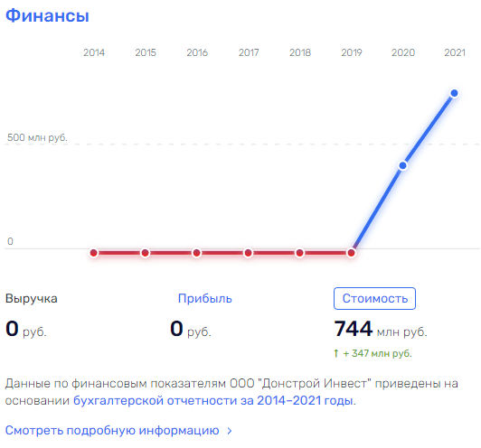Image resolution: width=481 pixels, height=448 pixels.
Task: Open Смотреть подробную информацию link
Action: coord(112,431)
